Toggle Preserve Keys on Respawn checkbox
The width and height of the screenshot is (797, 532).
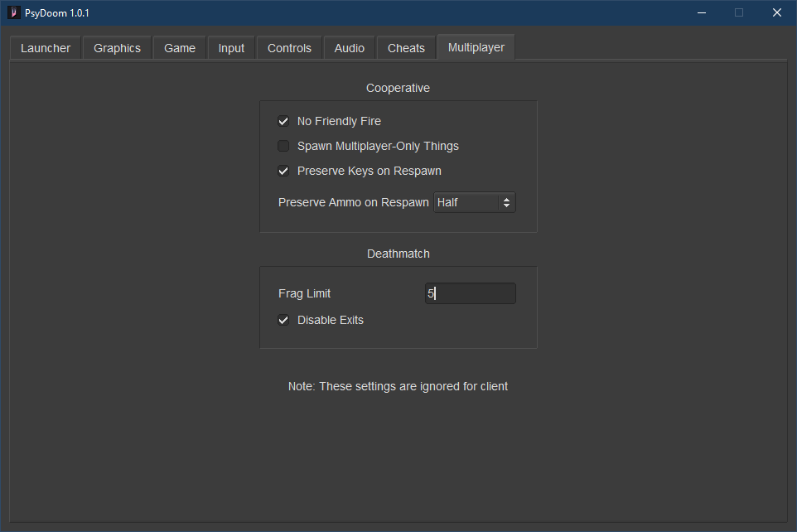(283, 171)
